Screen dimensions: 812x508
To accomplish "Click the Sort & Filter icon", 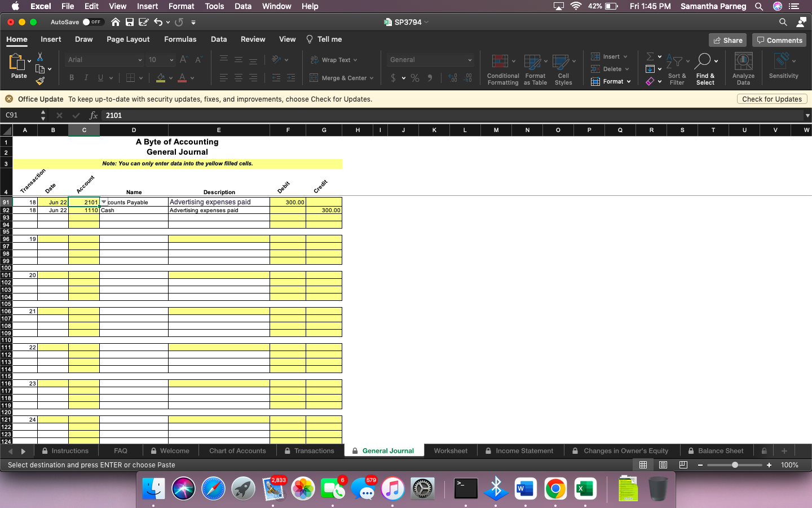I will point(677,69).
